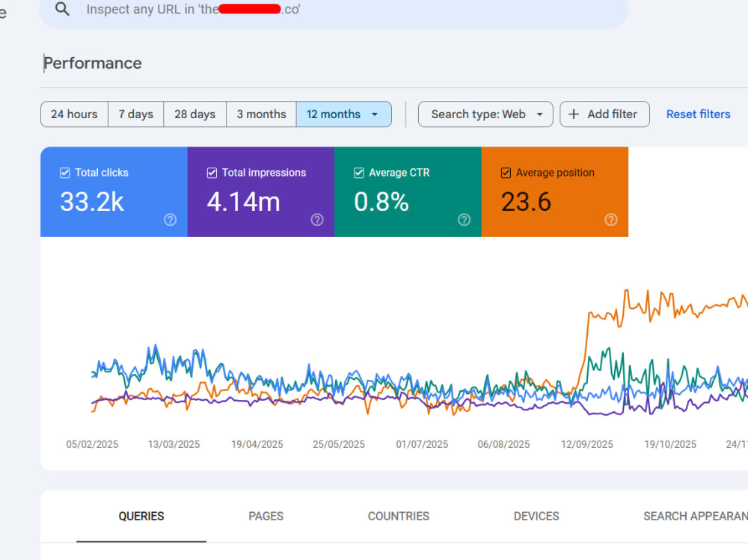Click the 06/08/2025 chart axis date
Screen dimensions: 748x560
[503, 444]
